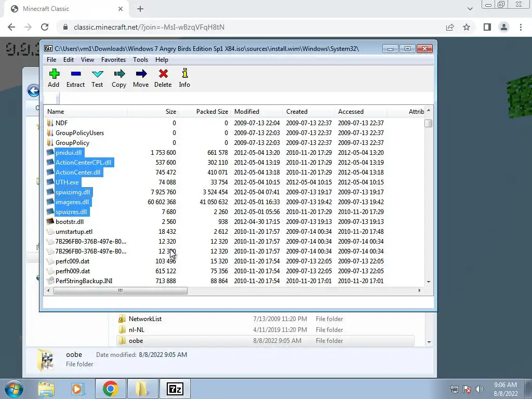Sort by the Packed Size column
The height and width of the screenshot is (399, 532).
(205, 112)
